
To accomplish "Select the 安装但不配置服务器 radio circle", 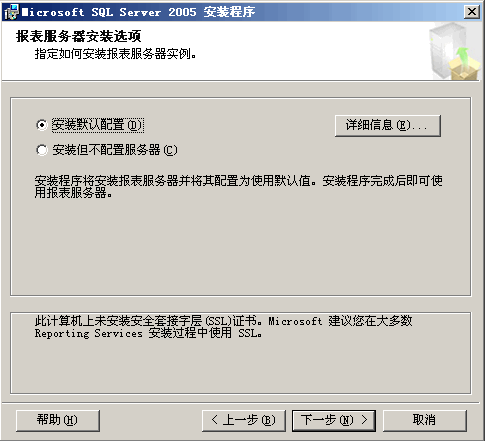I will tap(42, 150).
